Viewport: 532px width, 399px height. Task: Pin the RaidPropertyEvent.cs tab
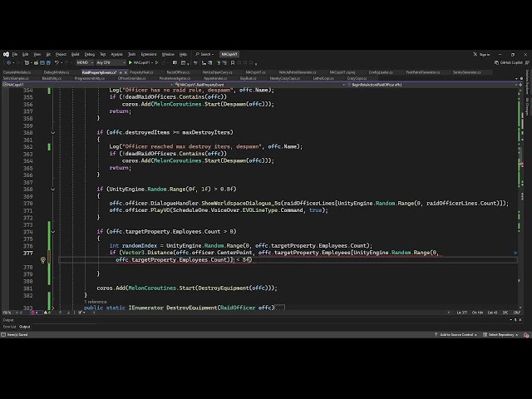point(121,72)
